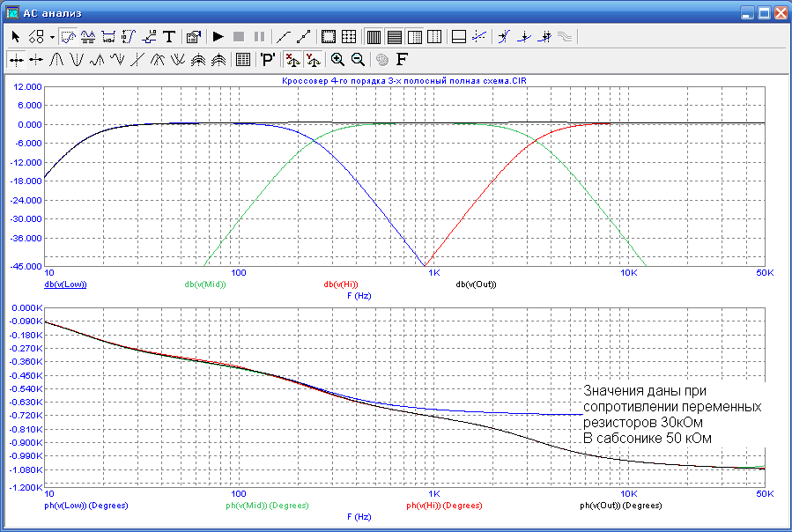This screenshot has width=792, height=532.
Task: Click the bold F font icon
Action: [x=403, y=60]
